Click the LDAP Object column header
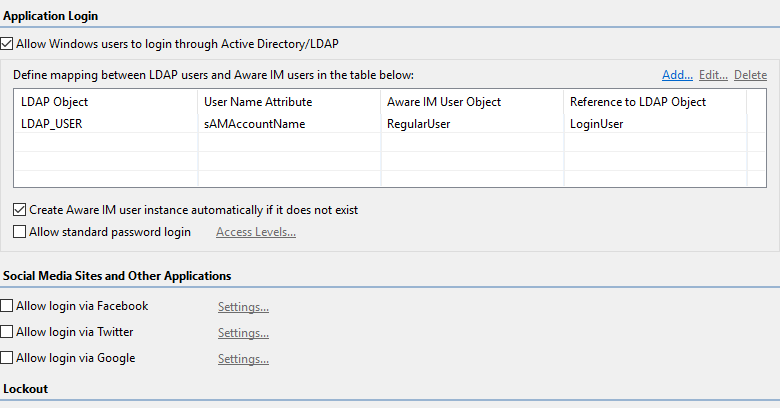The image size is (780, 408). (x=105, y=102)
